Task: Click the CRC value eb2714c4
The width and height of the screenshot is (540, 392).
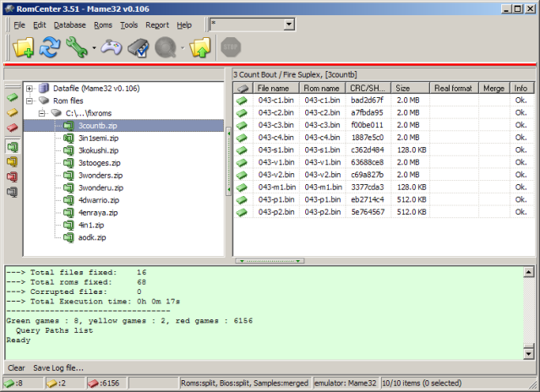Action: pyautogui.click(x=367, y=199)
